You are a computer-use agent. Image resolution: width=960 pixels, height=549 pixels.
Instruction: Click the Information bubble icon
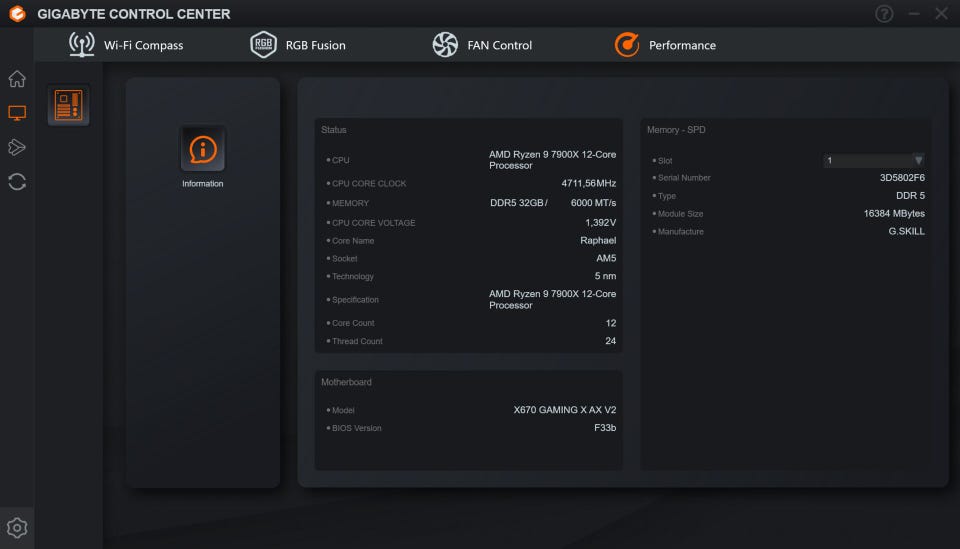(203, 149)
